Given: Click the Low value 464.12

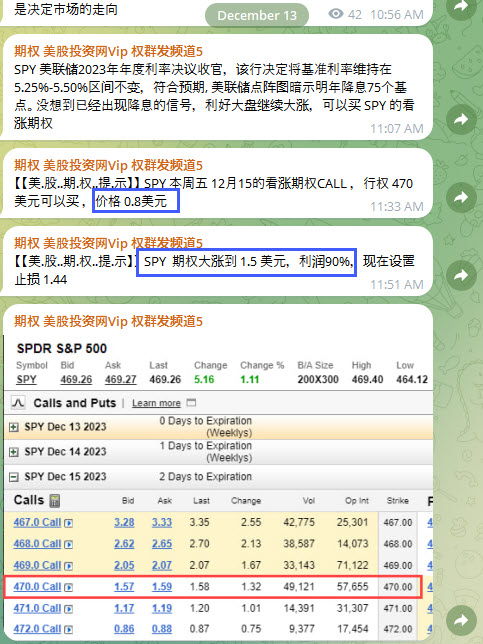Looking at the screenshot, I should [412, 380].
